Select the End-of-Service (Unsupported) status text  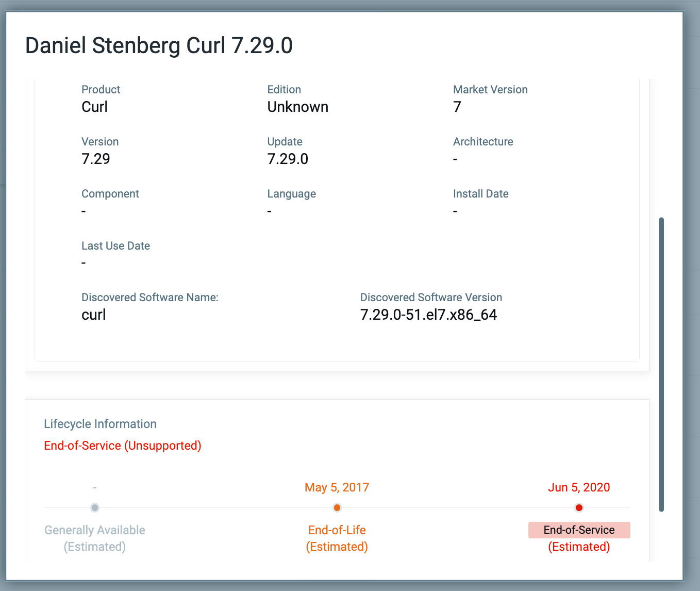tap(122, 445)
